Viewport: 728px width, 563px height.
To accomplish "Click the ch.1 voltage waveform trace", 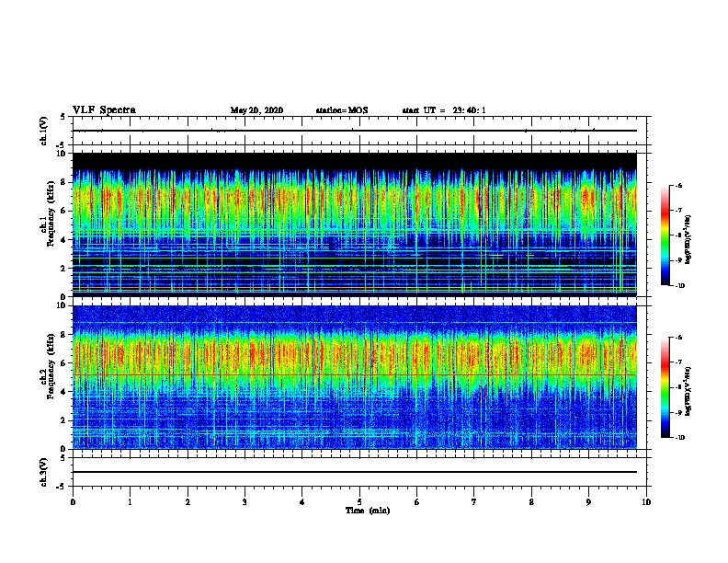I will pos(355,131).
